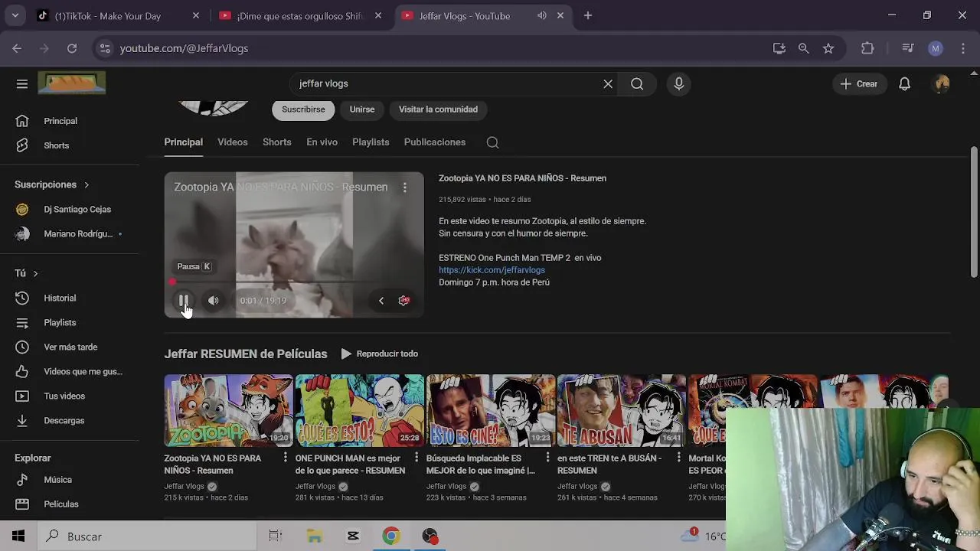Click Reproducir todo for Películas section
980x551 pixels.
tap(380, 354)
